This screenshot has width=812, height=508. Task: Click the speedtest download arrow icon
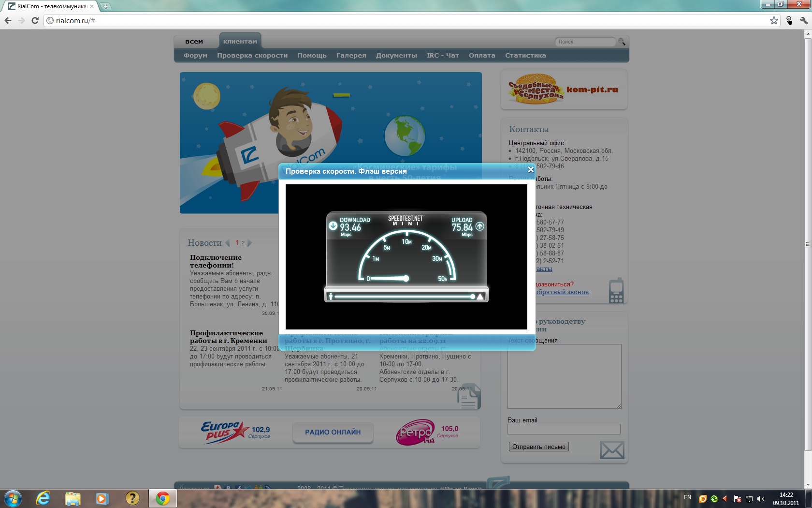click(333, 226)
